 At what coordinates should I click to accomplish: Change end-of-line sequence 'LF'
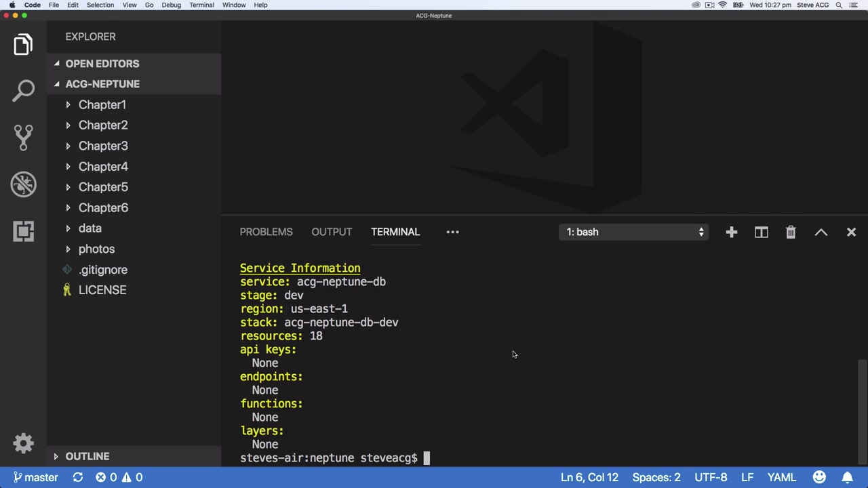click(747, 477)
